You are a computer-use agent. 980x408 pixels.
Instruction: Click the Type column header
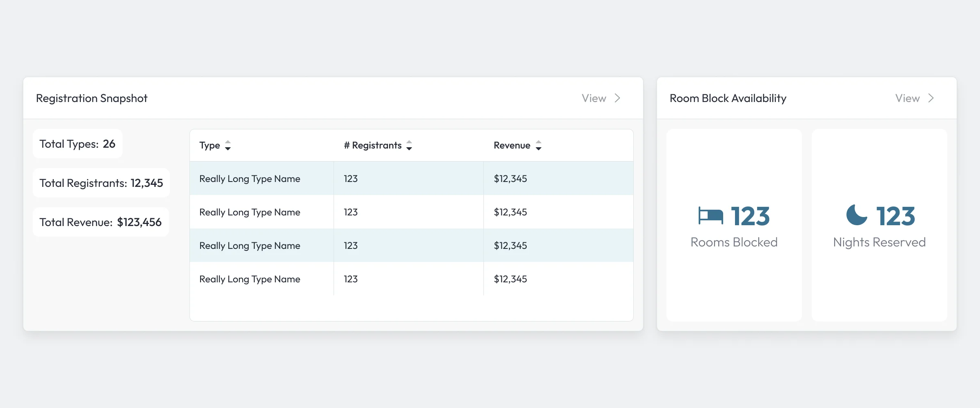point(210,145)
